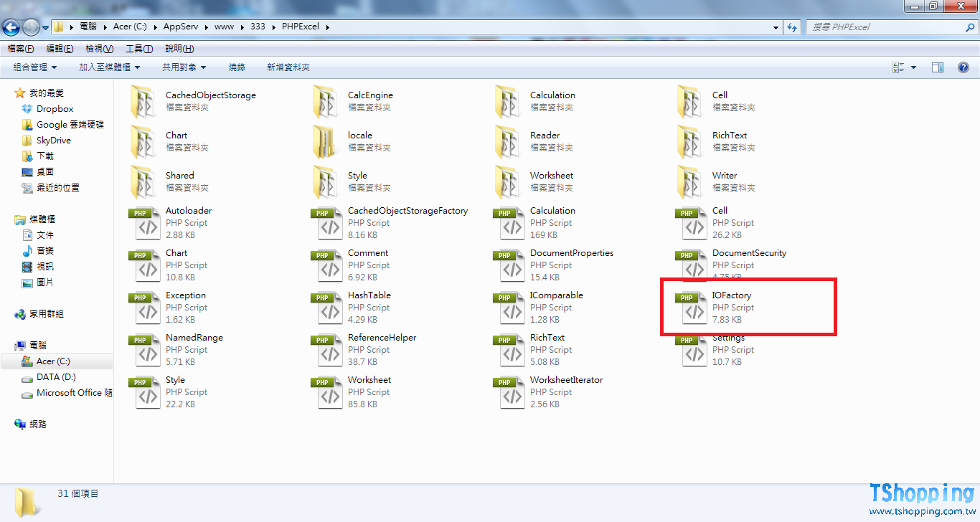
Task: Select the locale folder icon
Action: click(x=326, y=142)
